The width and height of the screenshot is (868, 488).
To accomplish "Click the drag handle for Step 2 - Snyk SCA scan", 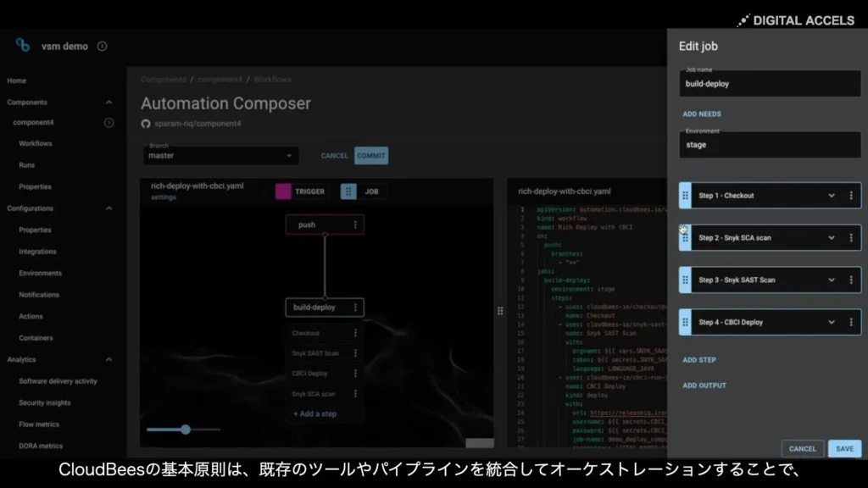I will coord(685,238).
